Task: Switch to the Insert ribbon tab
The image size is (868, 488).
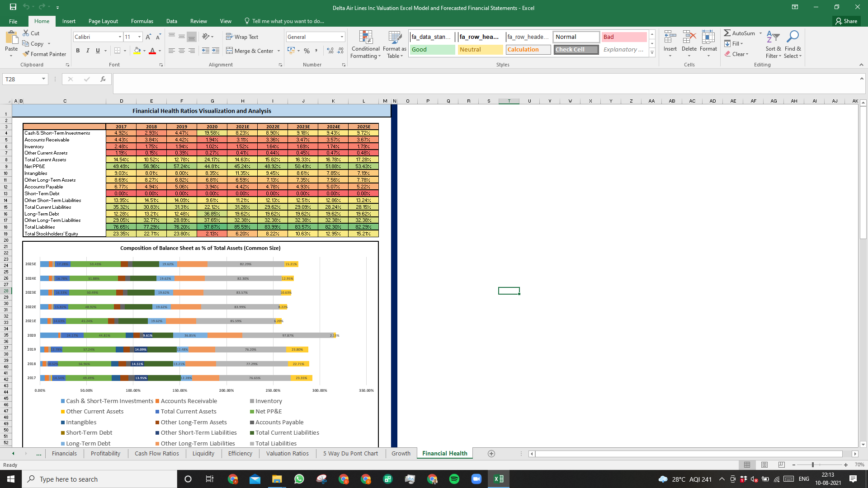Action: (x=69, y=21)
